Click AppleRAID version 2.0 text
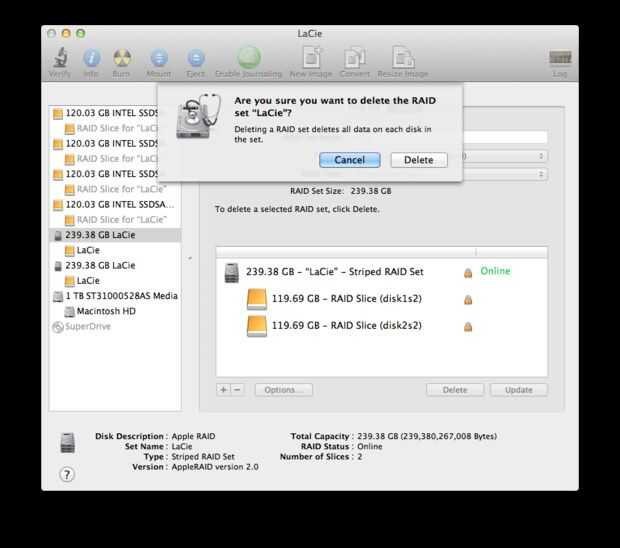The width and height of the screenshot is (620, 548). (x=215, y=467)
